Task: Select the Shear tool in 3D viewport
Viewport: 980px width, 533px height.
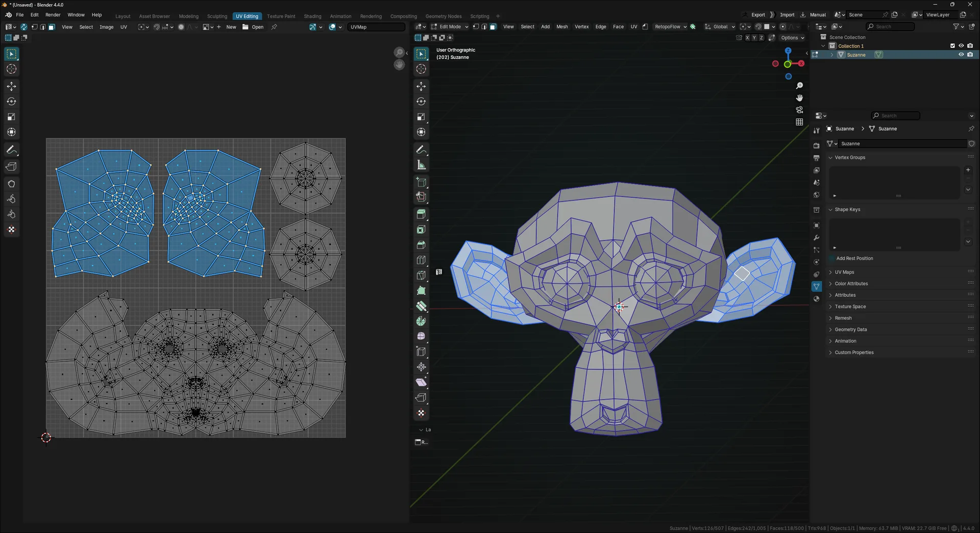Action: (421, 382)
